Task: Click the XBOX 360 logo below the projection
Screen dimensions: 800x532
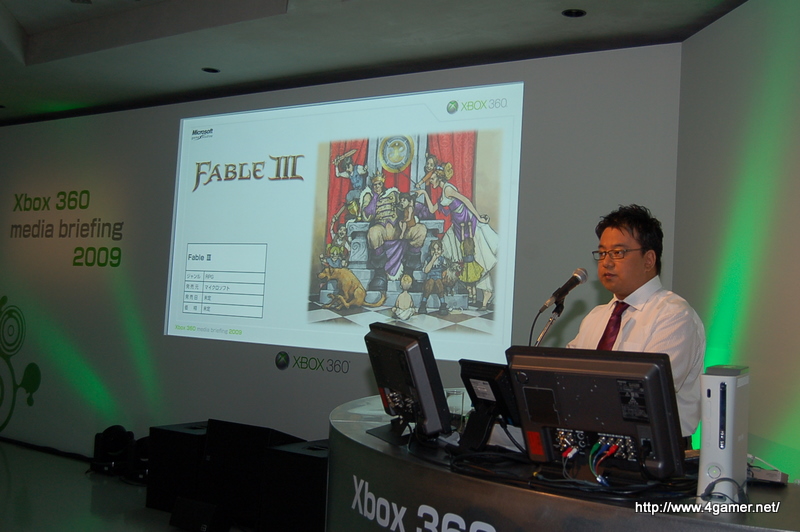Action: pos(312,363)
